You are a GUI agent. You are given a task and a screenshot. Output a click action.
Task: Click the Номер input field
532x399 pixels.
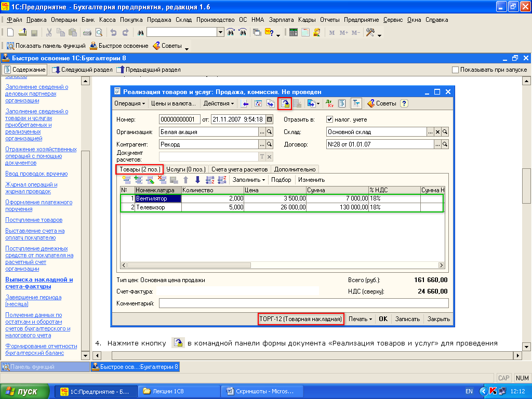tap(179, 119)
